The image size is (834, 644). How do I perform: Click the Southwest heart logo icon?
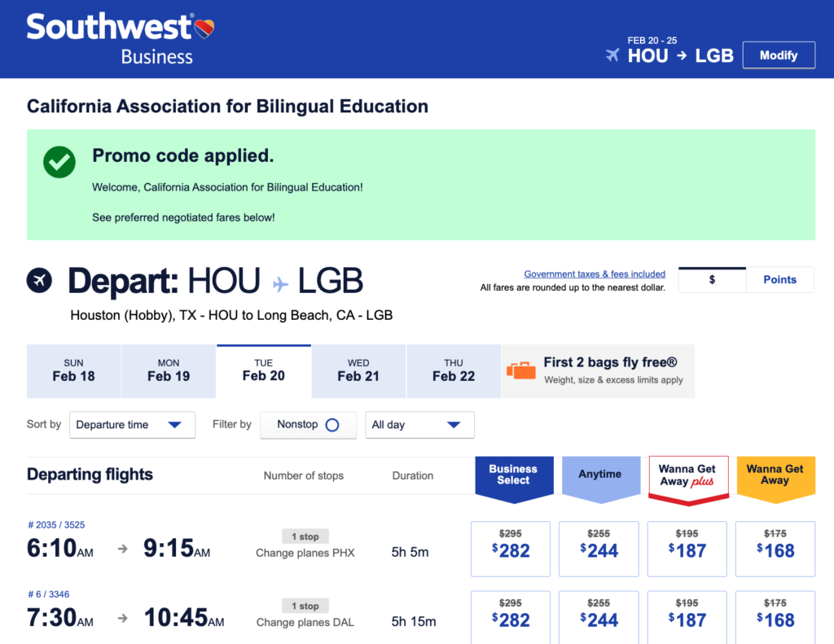(x=204, y=29)
